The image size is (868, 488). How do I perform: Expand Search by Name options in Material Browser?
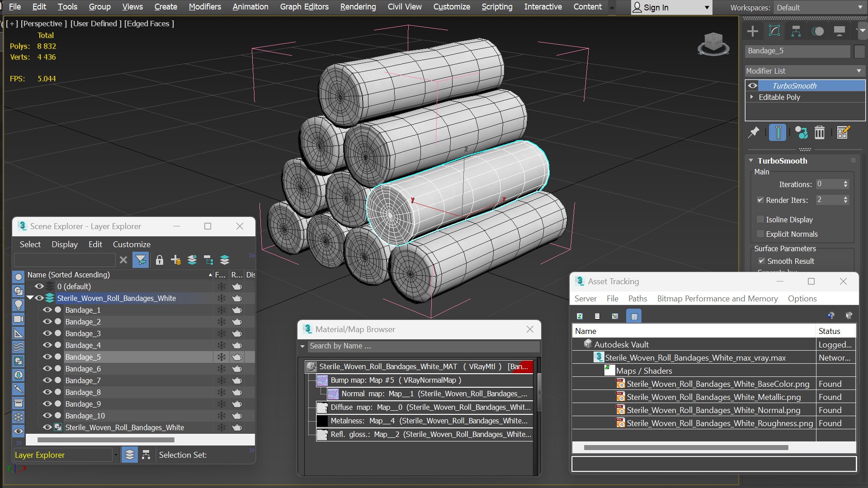click(x=302, y=346)
